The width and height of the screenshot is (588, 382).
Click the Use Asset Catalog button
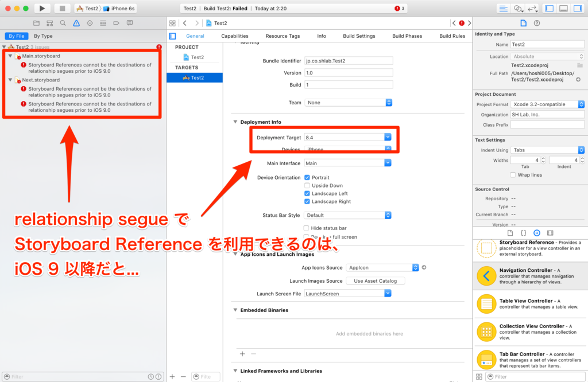coord(376,281)
